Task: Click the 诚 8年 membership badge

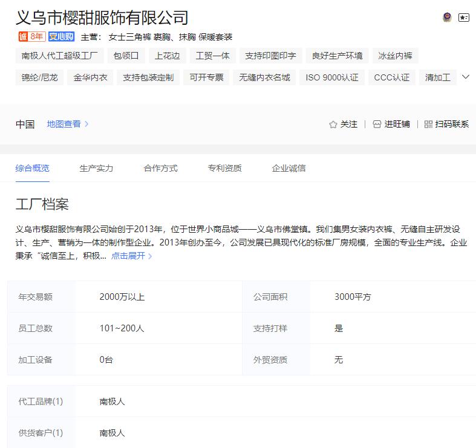Action: coord(32,36)
